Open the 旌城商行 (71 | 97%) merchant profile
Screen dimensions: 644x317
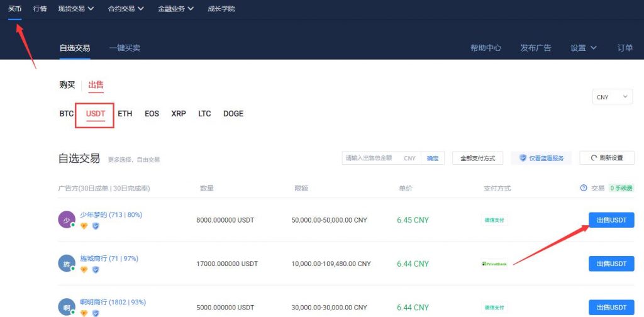pyautogui.click(x=109, y=259)
